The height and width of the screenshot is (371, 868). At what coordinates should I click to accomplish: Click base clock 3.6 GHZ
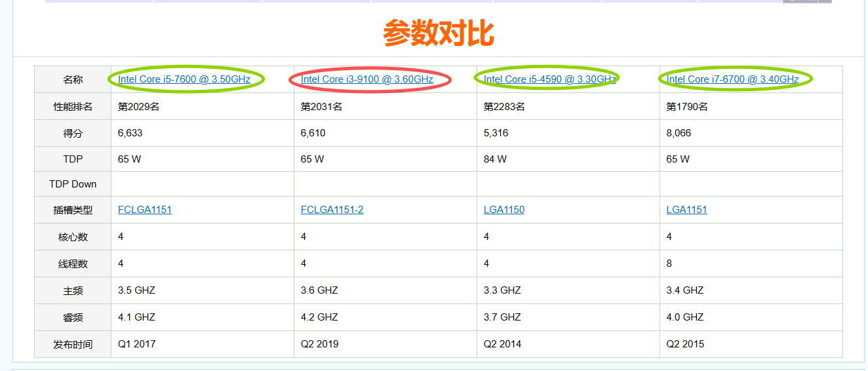point(319,290)
